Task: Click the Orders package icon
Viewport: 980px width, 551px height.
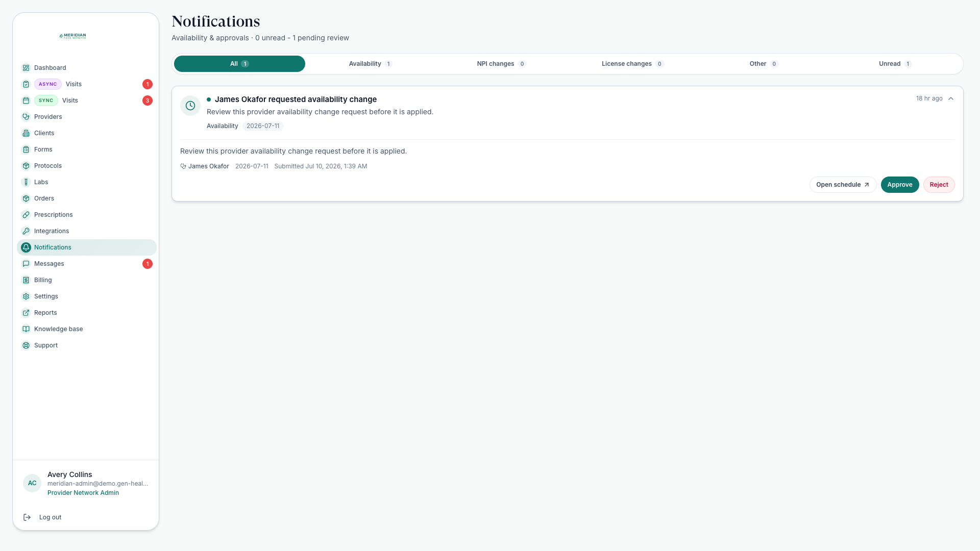Action: click(26, 198)
